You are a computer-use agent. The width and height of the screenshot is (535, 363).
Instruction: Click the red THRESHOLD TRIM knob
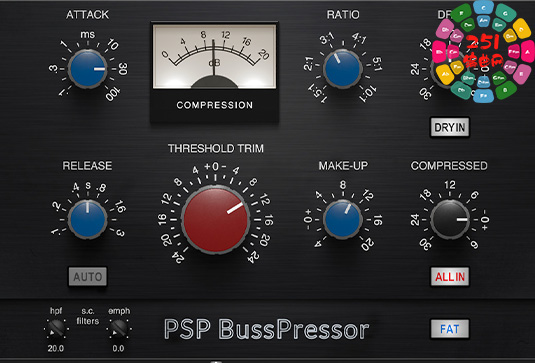pos(215,220)
